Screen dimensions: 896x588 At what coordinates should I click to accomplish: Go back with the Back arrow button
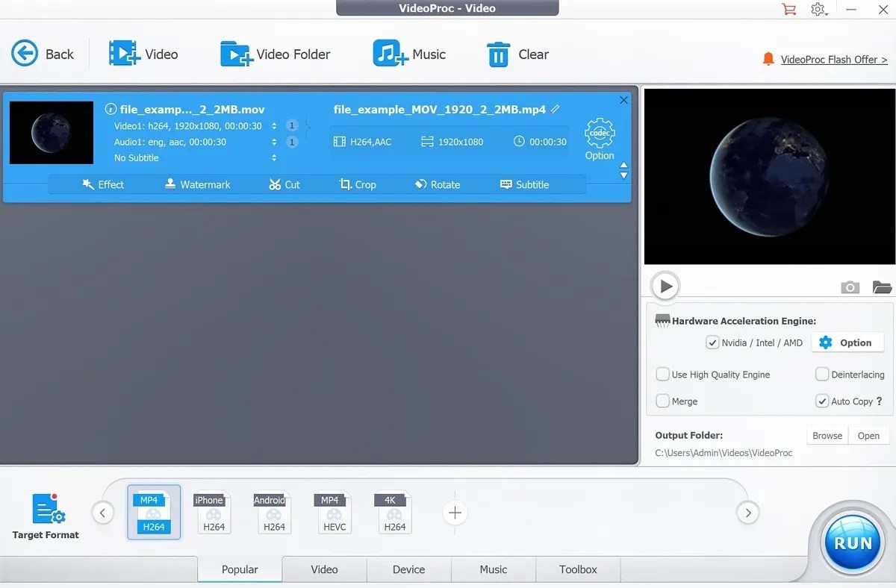43,54
